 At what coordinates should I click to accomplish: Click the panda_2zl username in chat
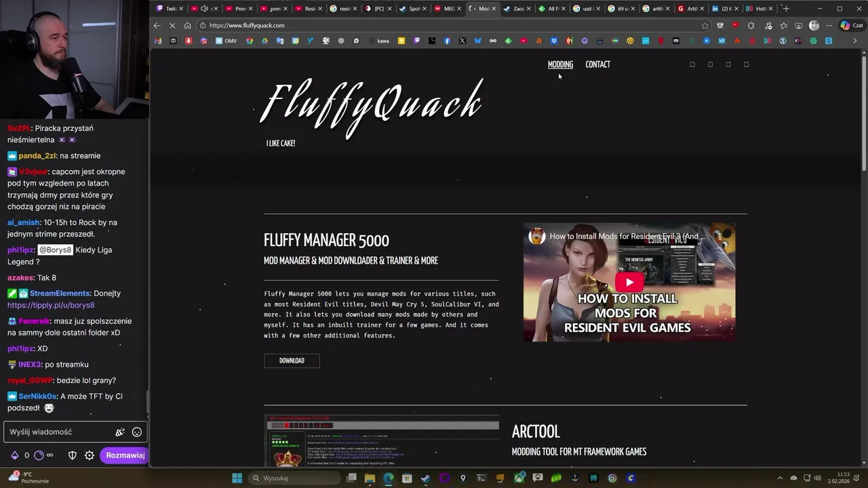point(37,156)
